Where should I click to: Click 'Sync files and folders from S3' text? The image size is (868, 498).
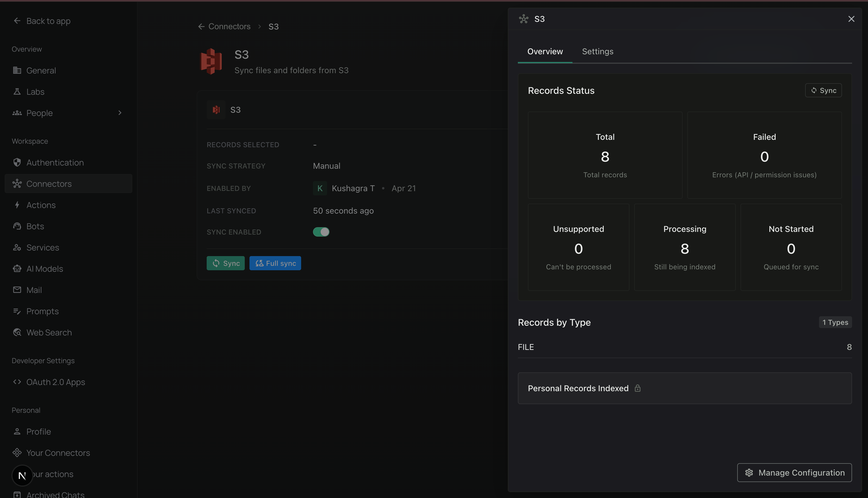click(291, 70)
